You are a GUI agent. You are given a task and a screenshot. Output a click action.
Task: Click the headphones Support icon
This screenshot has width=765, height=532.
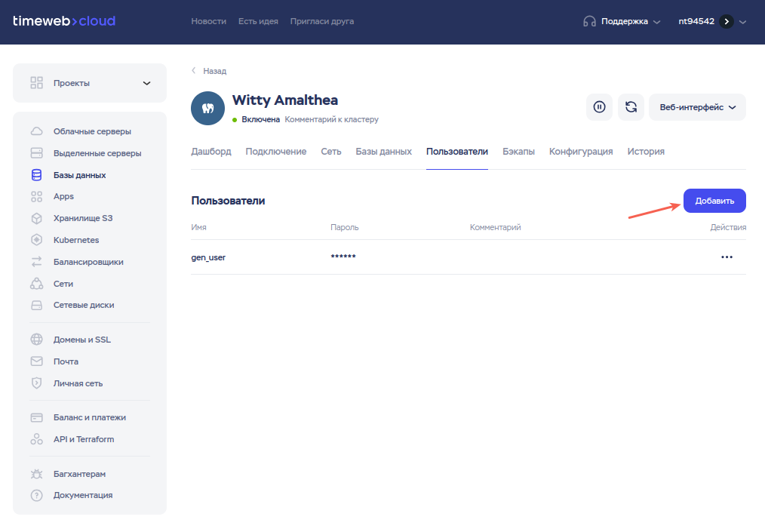pos(589,21)
